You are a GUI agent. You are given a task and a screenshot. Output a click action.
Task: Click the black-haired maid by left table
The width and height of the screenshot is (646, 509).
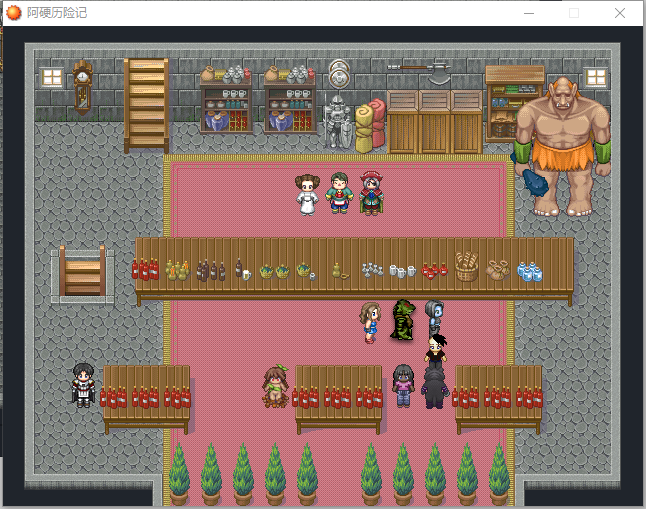[83, 385]
